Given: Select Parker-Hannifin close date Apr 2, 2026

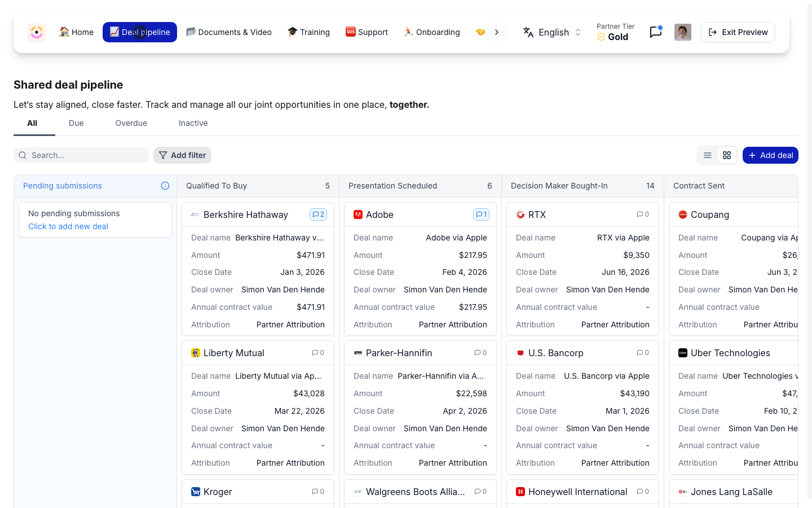Looking at the screenshot, I should point(465,411).
